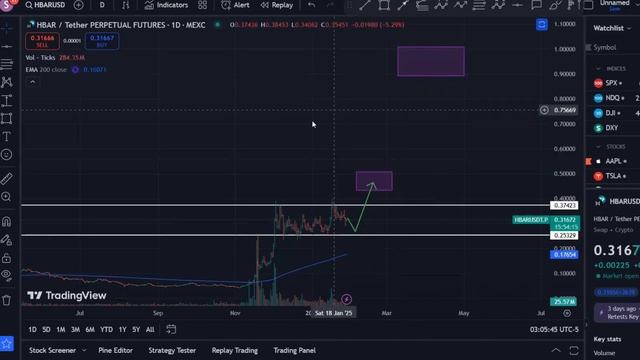Click the red SELL price button
The image size is (640, 360).
coord(42,41)
